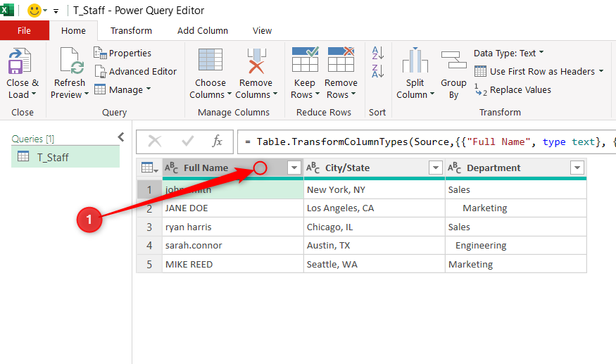616x364 pixels.
Task: Open the Manage dropdown menu
Action: tap(122, 89)
